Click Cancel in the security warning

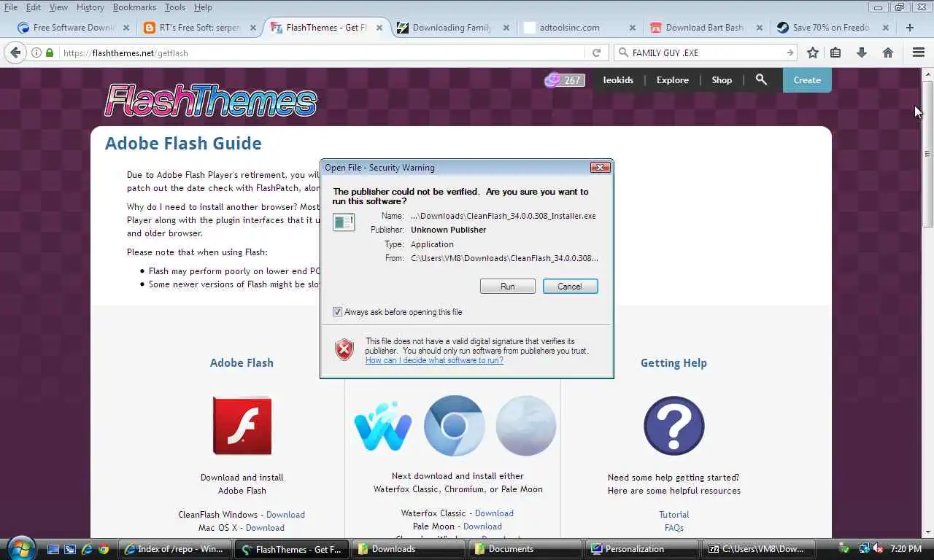pyautogui.click(x=570, y=287)
